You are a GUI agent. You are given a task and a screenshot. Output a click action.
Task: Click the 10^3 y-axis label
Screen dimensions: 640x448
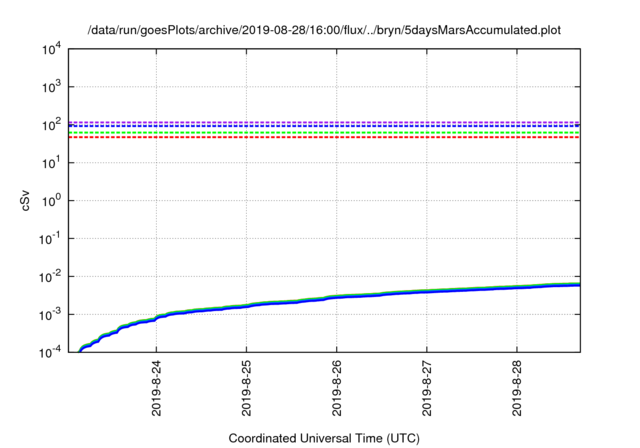click(x=52, y=86)
